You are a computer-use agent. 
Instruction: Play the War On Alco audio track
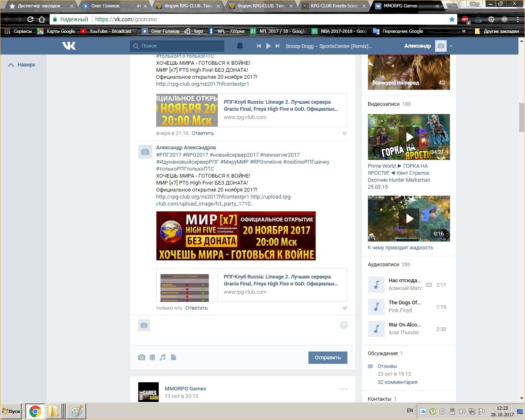376,329
